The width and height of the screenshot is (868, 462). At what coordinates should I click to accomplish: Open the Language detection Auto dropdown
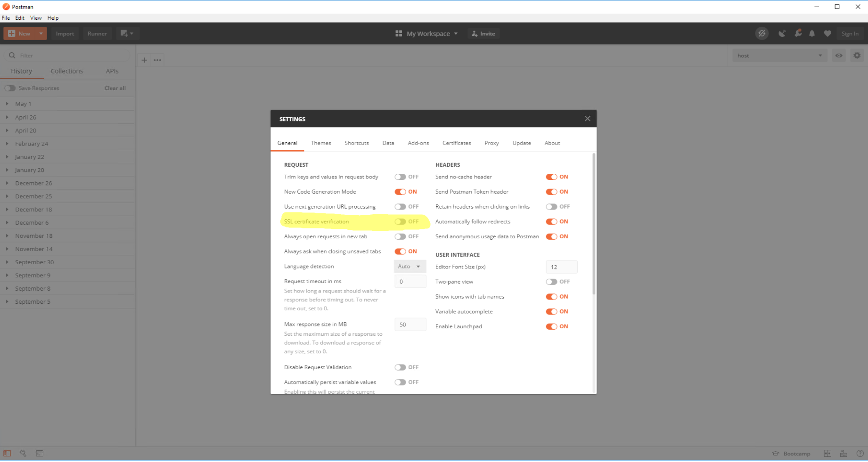click(409, 267)
